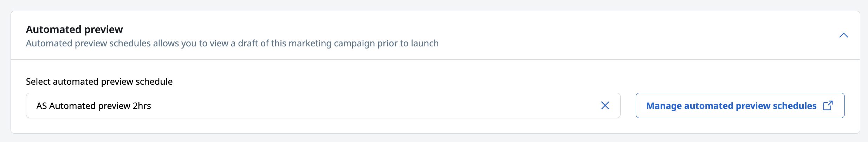Image resolution: width=868 pixels, height=142 pixels.
Task: Click the arrow-out-of-box icon beside Manage
Action: point(828,105)
